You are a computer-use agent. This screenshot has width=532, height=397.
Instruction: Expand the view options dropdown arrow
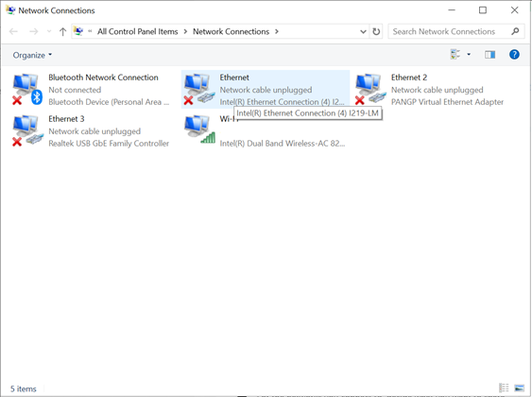pos(469,54)
